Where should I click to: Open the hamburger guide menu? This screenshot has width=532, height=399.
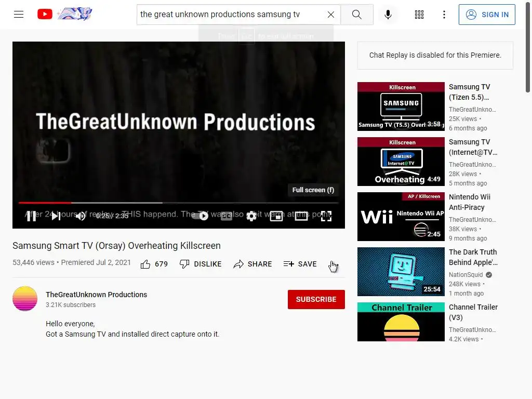pyautogui.click(x=19, y=14)
